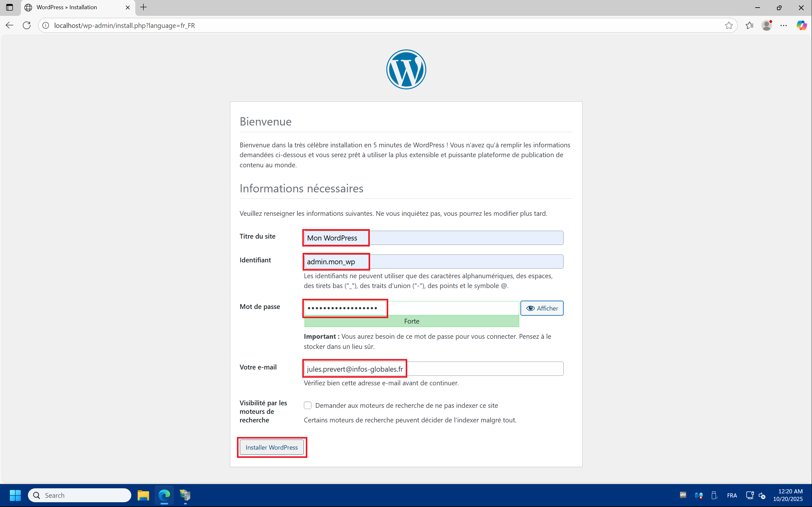Image resolution: width=812 pixels, height=507 pixels.
Task: Open Copilot in the browser toolbar
Action: pyautogui.click(x=801, y=25)
